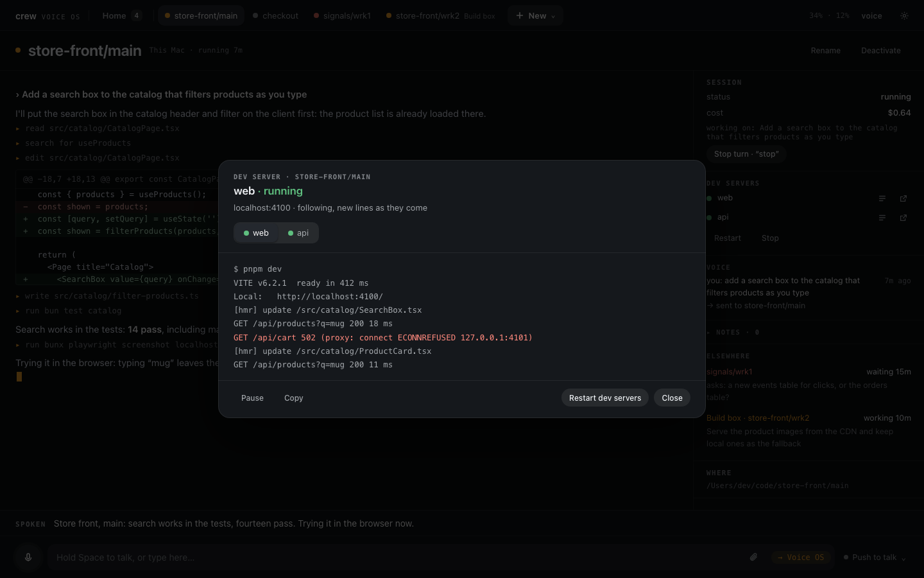Click the Voice OS target chip in input bar

(801, 557)
